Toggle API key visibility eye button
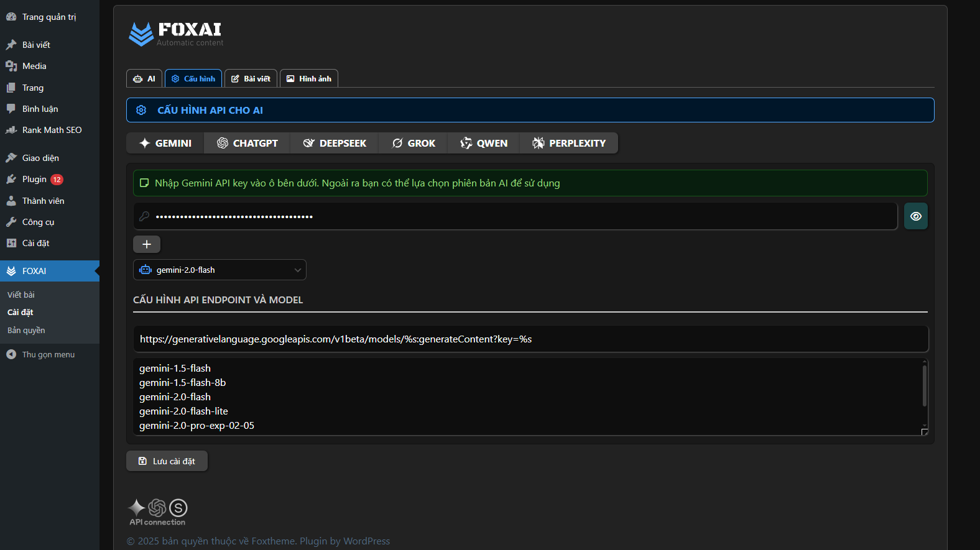This screenshot has height=550, width=980. 916,216
